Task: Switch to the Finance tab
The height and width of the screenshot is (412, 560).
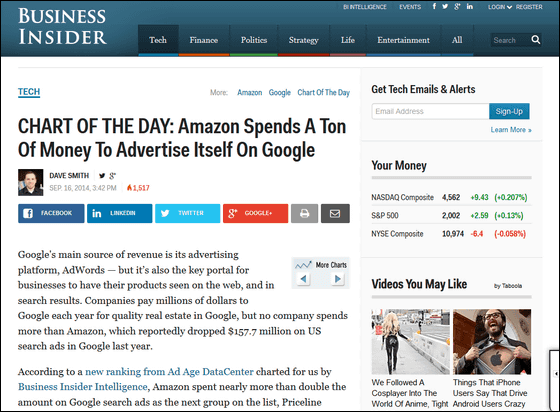Action: coord(204,40)
